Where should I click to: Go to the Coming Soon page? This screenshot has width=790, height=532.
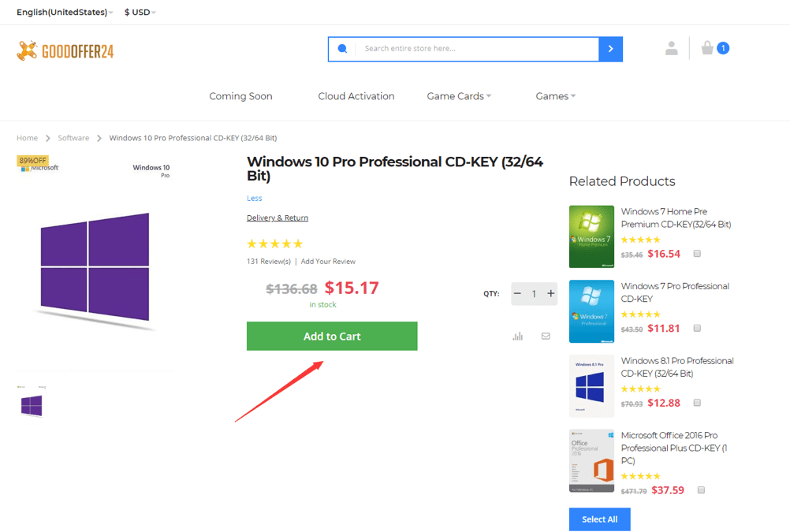[x=240, y=96]
